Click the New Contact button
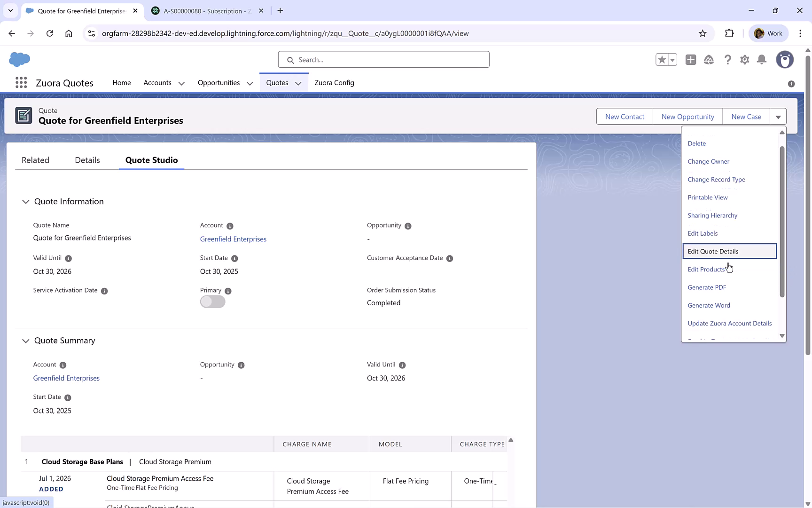 [625, 116]
